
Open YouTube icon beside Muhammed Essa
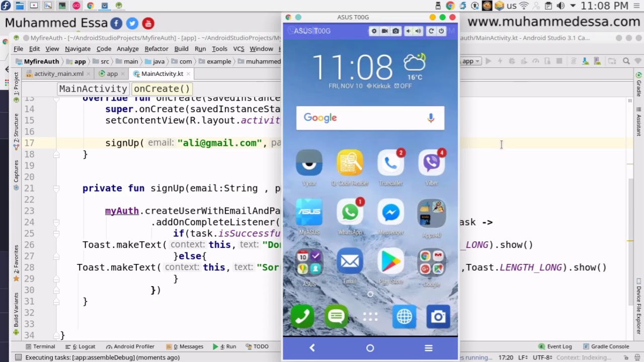click(x=148, y=23)
